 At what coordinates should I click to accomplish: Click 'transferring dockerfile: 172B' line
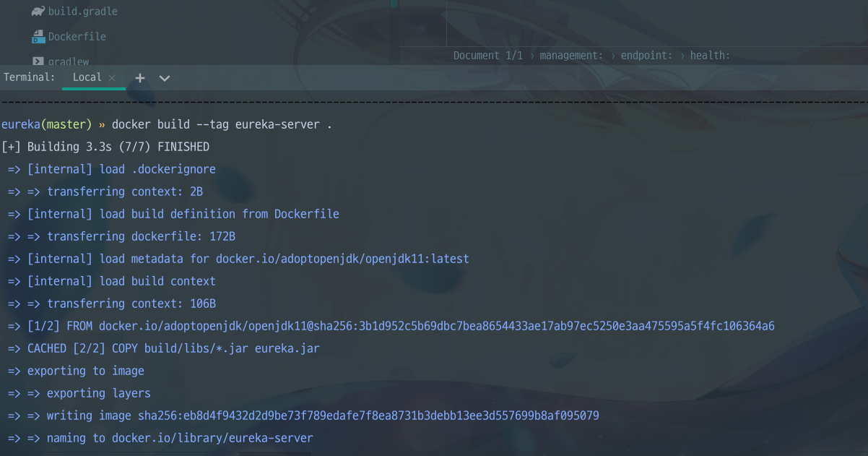click(x=121, y=236)
